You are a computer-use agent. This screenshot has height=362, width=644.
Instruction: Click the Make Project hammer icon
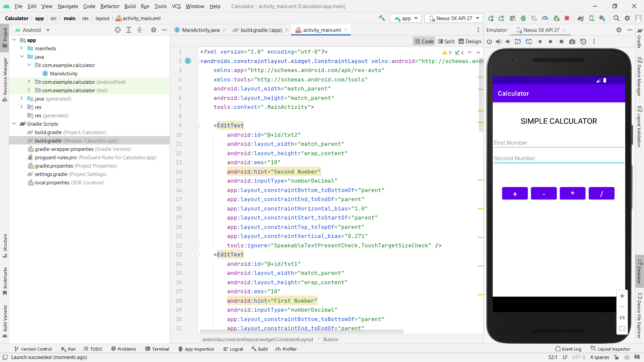[382, 18]
